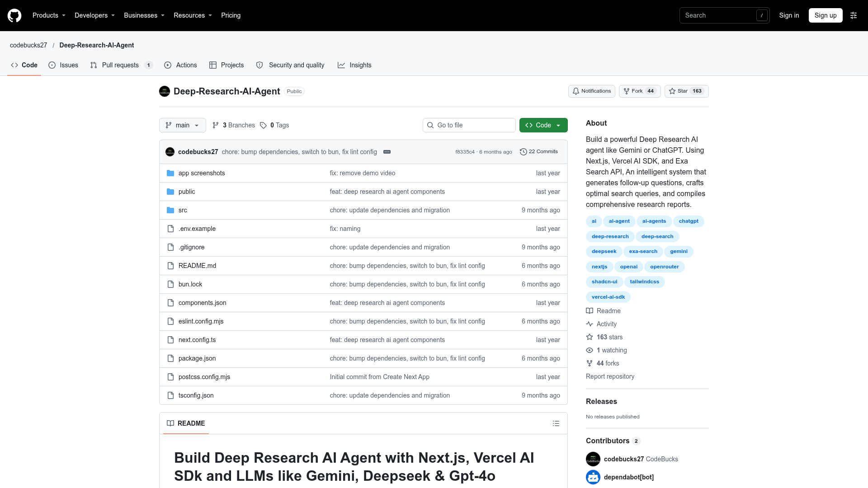This screenshot has width=868, height=488.
Task: Click the Sign in link
Action: point(789,15)
